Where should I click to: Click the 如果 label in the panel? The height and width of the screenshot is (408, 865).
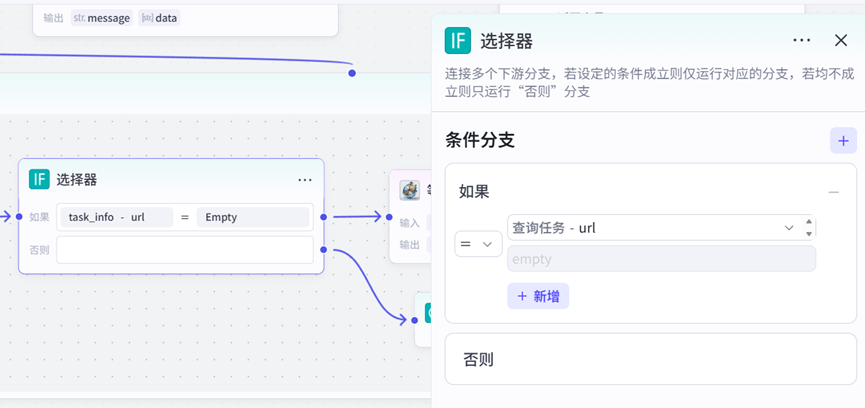(x=474, y=192)
